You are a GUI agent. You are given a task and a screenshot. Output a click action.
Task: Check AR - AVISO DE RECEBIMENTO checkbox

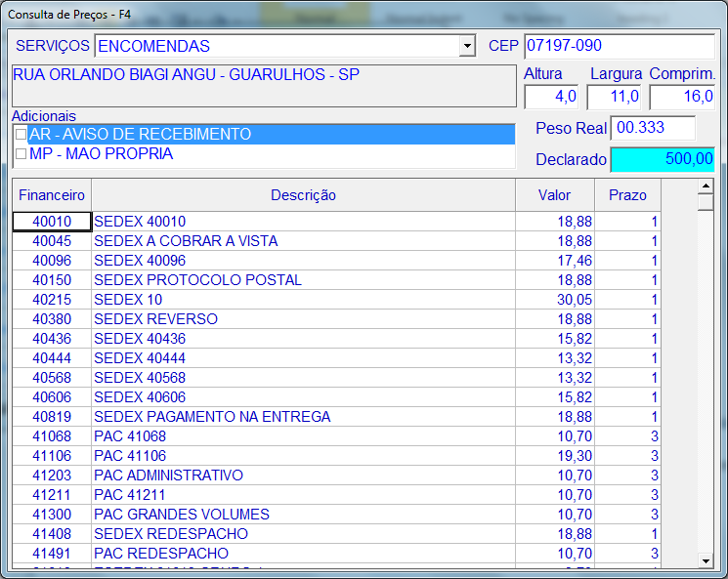(21, 135)
